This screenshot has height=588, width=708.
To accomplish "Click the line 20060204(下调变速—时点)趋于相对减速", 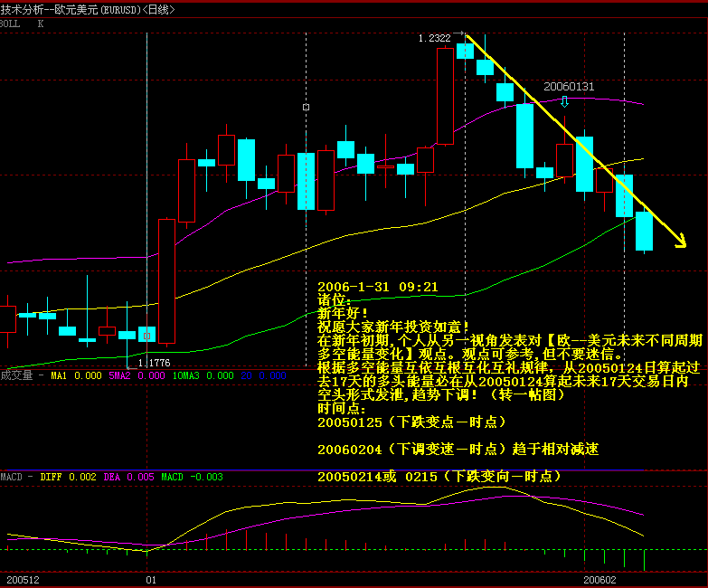I will [x=458, y=449].
